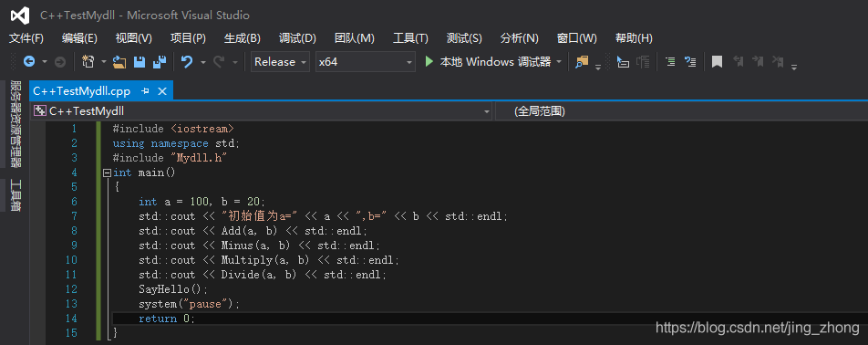Open the 测试(S) menu

(x=464, y=38)
